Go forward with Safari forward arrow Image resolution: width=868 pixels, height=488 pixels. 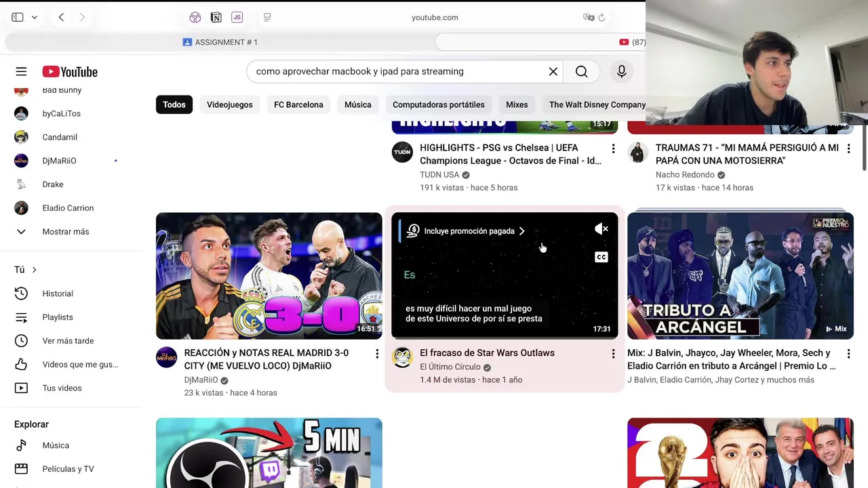[82, 17]
